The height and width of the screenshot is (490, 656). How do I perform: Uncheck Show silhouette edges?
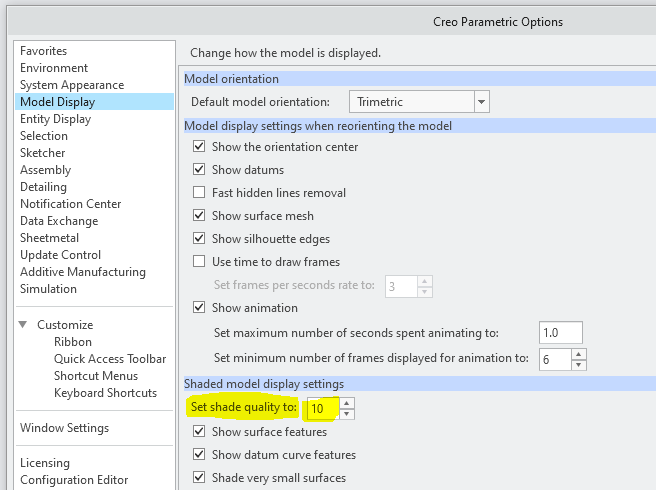tap(199, 239)
